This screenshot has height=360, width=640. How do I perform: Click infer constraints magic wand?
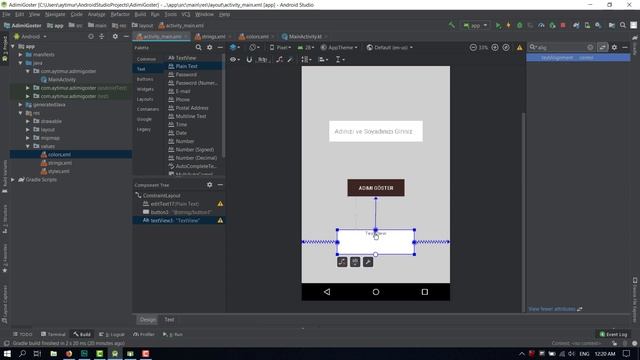coord(290,60)
